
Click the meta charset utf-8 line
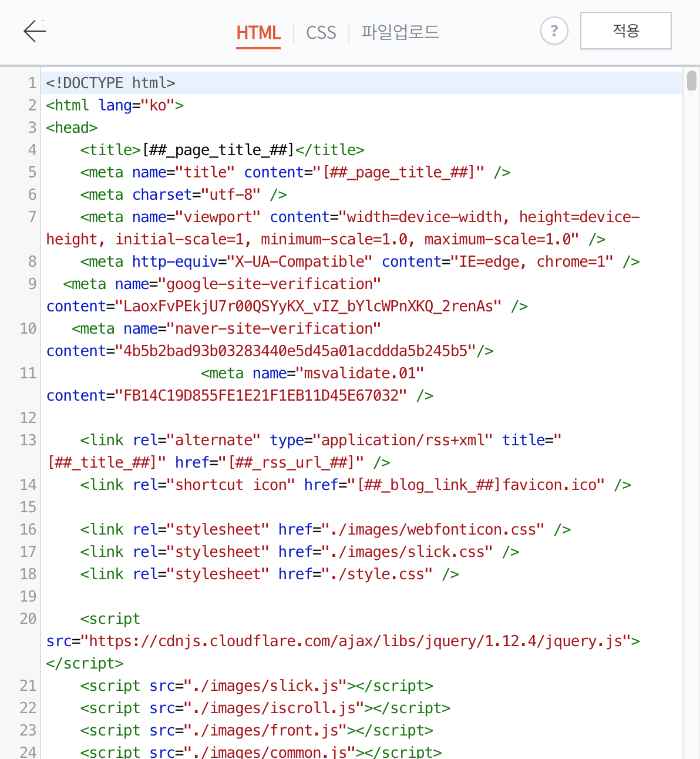point(184,194)
